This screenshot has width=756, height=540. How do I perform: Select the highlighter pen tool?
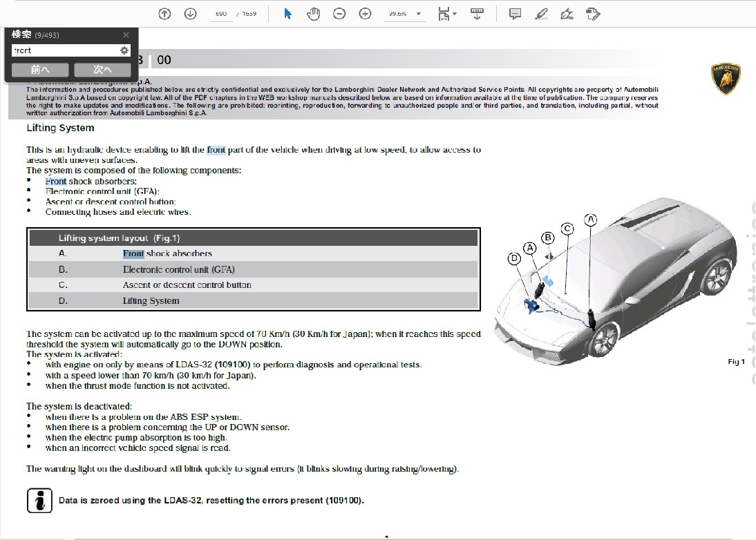541,14
